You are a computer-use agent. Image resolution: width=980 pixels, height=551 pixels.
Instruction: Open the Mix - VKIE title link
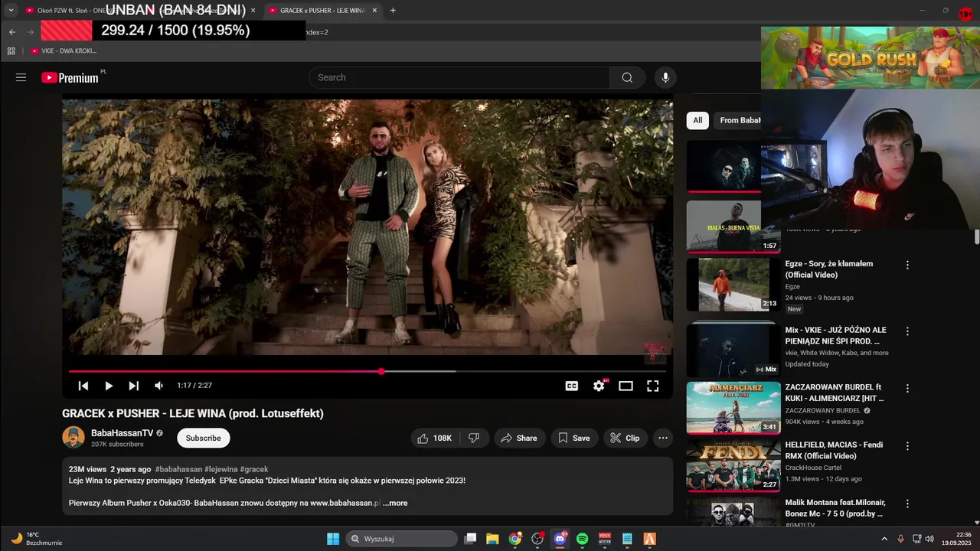(x=835, y=335)
